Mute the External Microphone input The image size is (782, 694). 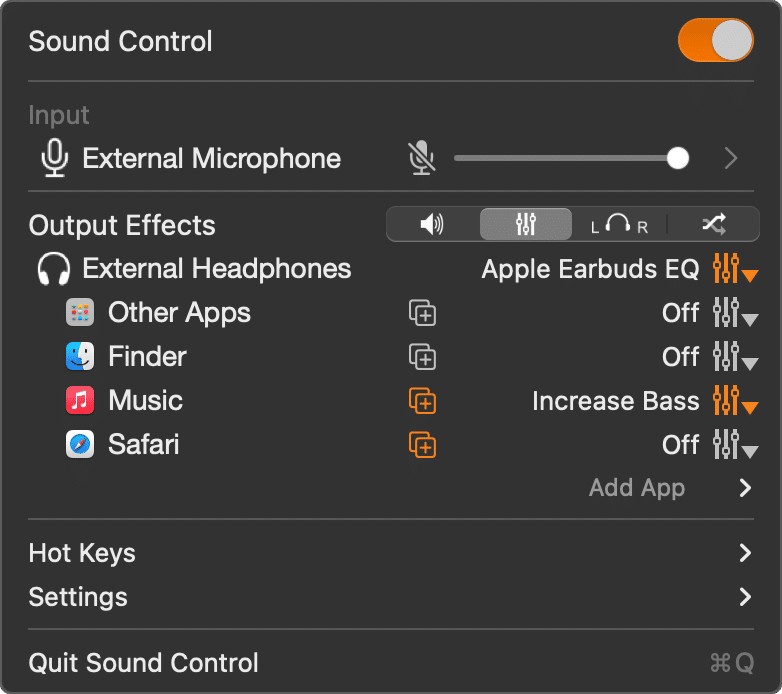(422, 158)
